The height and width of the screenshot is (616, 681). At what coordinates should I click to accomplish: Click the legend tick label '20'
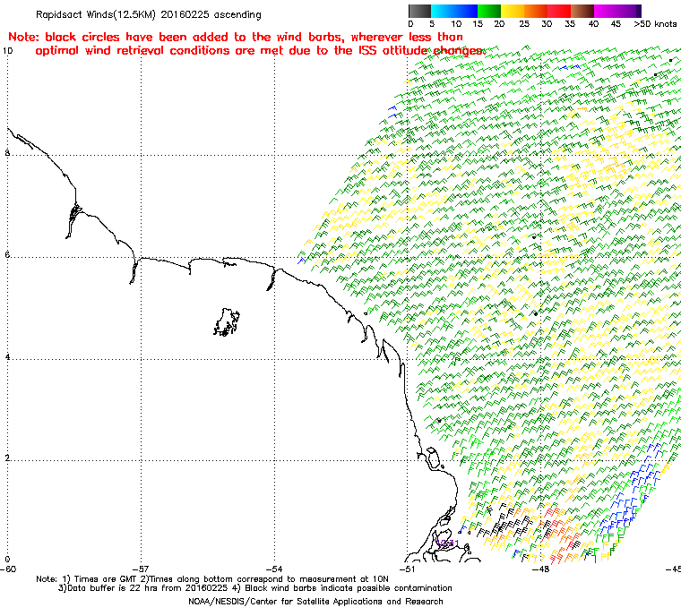tap(499, 24)
